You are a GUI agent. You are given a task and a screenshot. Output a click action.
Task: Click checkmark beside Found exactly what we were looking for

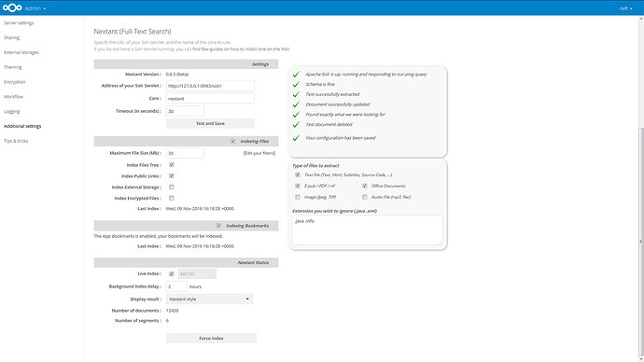point(296,115)
